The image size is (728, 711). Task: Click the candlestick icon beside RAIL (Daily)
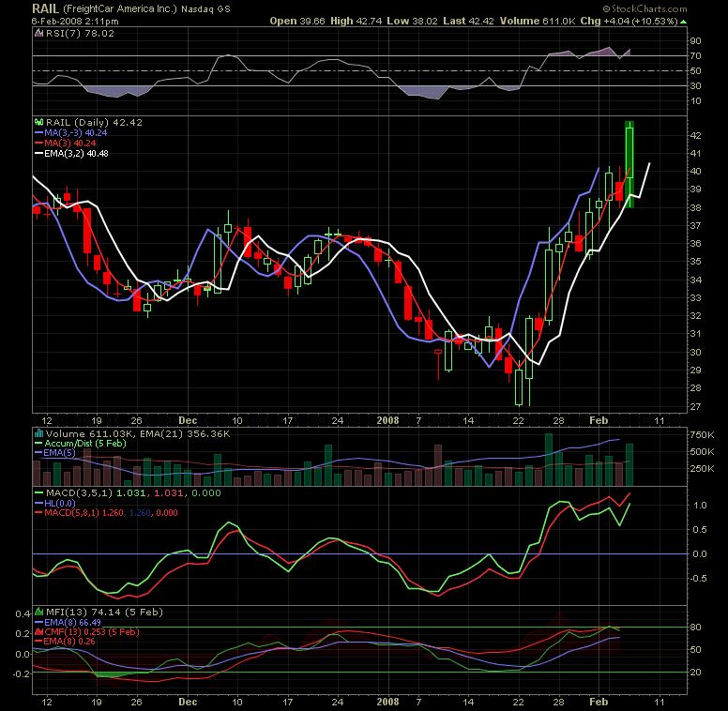tap(39, 123)
